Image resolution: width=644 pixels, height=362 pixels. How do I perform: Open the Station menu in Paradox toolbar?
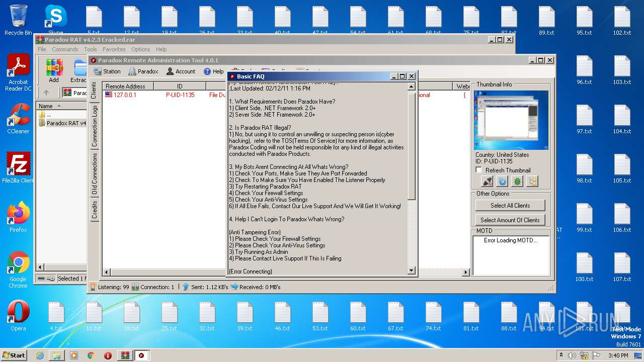pyautogui.click(x=107, y=71)
